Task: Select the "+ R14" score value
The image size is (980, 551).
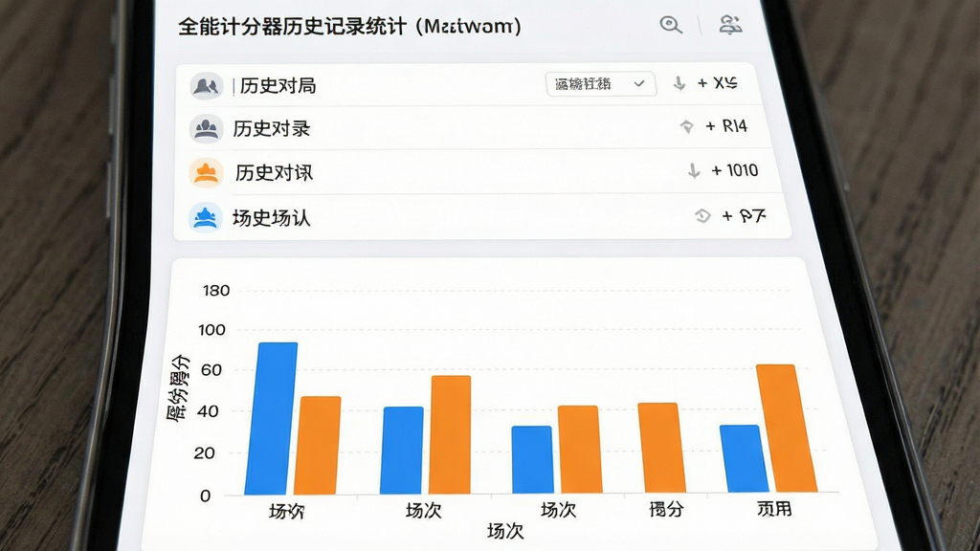Action: click(726, 126)
